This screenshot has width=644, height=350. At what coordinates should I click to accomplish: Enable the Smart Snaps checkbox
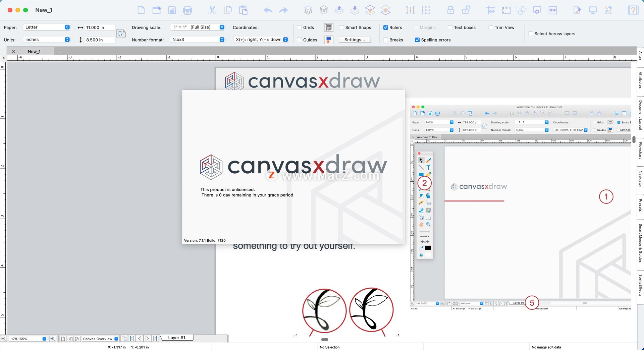341,27
